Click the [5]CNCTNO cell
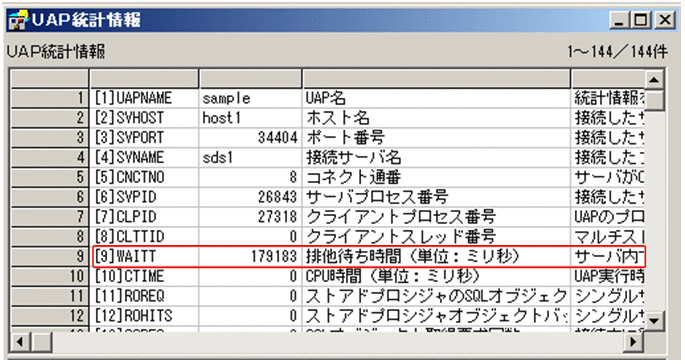The height and width of the screenshot is (364, 685). [144, 177]
